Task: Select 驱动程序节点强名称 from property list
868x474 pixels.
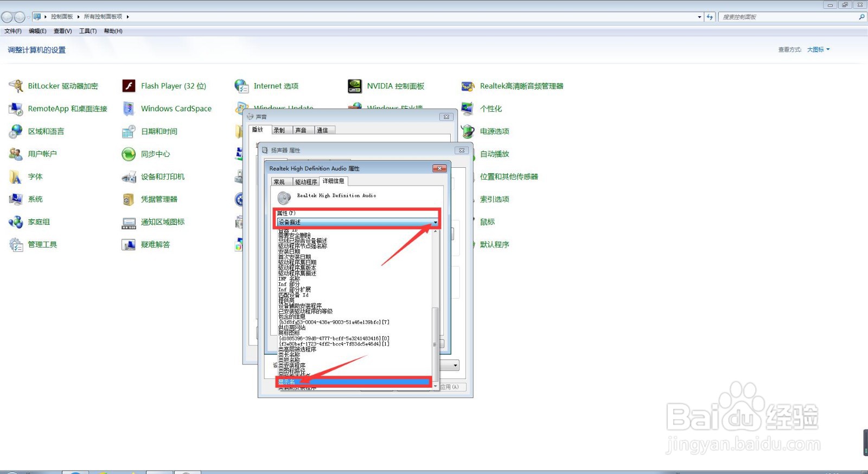Action: [303, 247]
